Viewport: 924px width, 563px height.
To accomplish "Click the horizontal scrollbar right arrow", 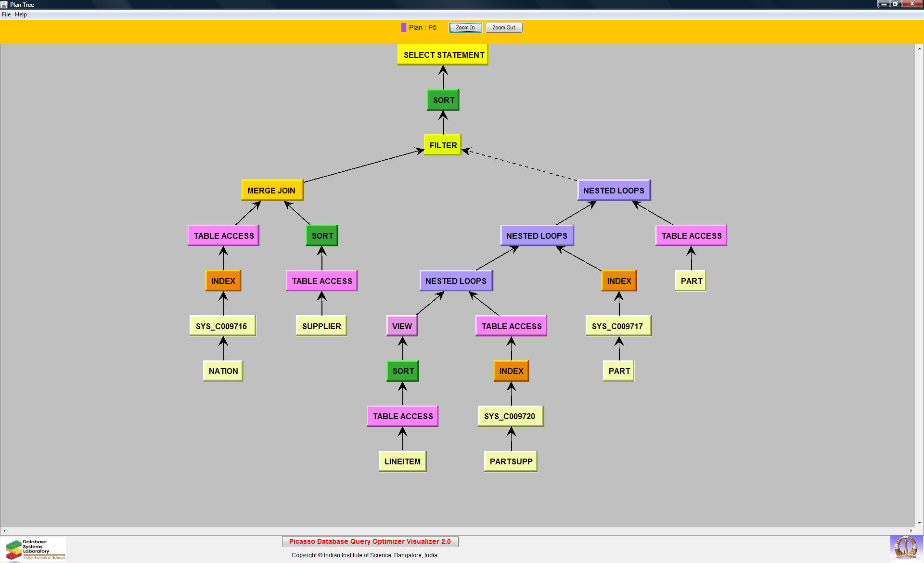I will pos(911,531).
